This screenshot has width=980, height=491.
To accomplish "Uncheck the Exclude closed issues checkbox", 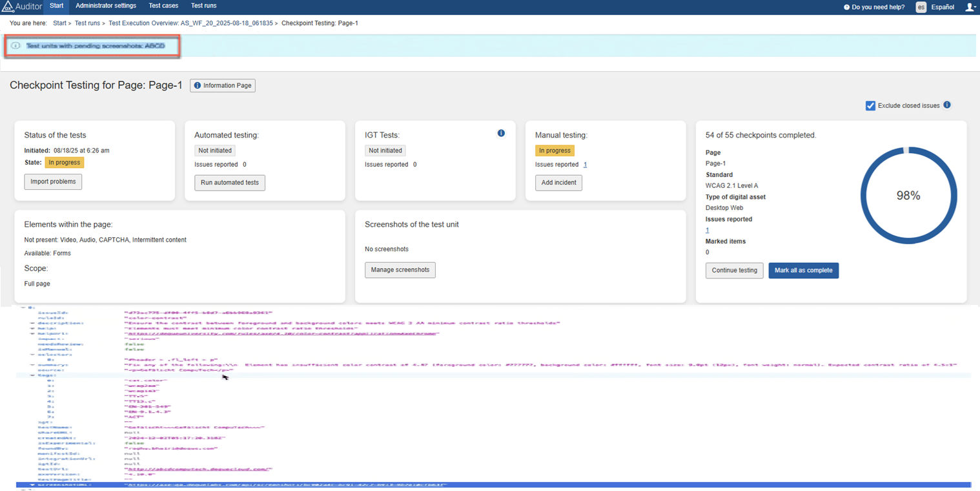I will (x=870, y=106).
